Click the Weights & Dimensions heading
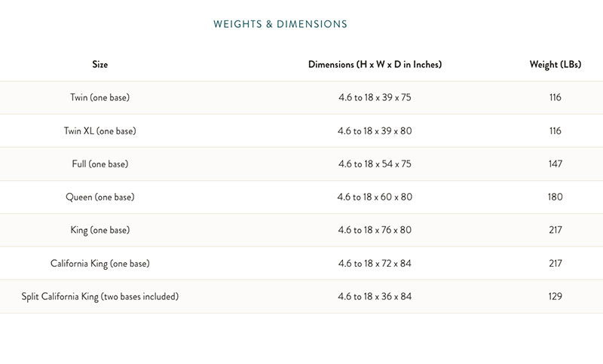This screenshot has height=364, width=603. coord(280,24)
